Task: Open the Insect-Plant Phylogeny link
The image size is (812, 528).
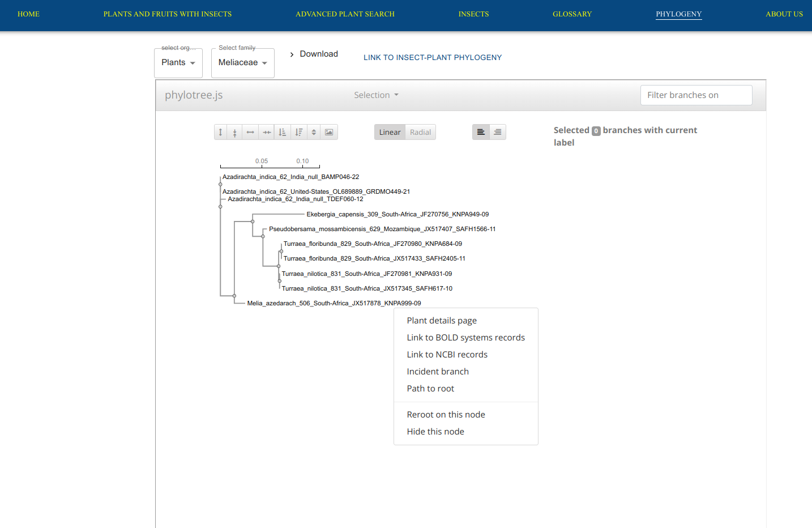Action: pos(433,58)
